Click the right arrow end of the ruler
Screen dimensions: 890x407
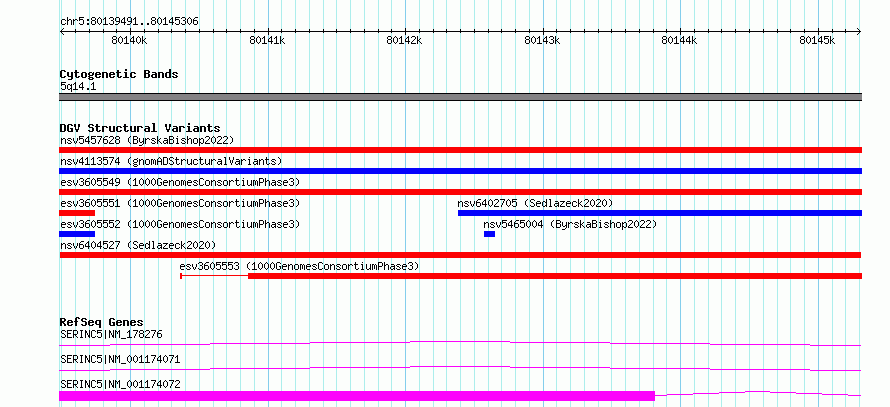(x=859, y=32)
